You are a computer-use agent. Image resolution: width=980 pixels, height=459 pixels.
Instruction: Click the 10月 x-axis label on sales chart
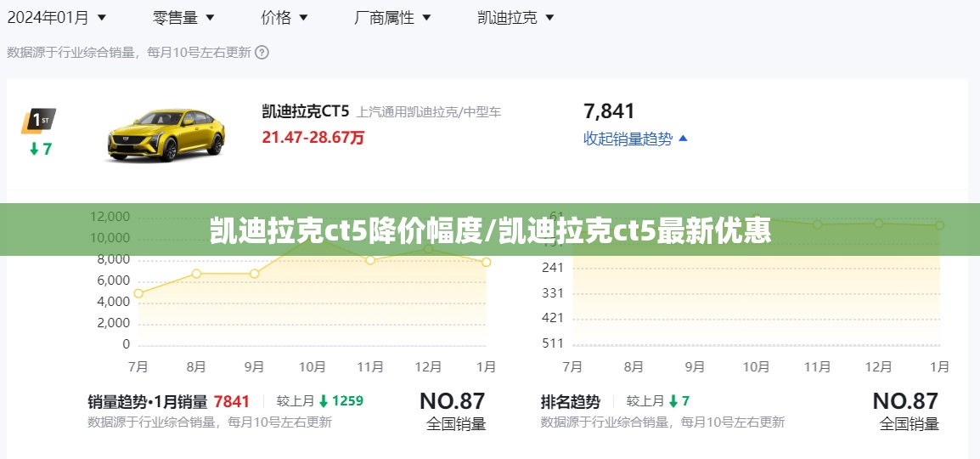(313, 366)
